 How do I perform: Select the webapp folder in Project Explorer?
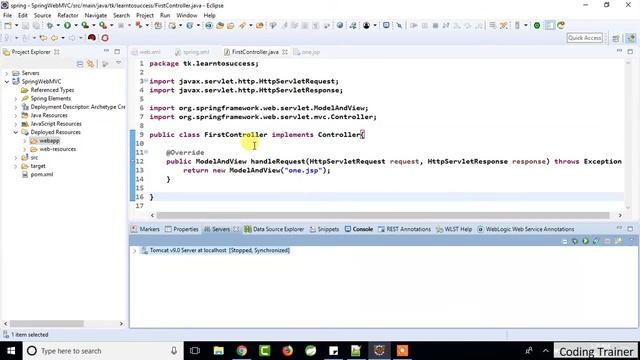pyautogui.click(x=49, y=141)
